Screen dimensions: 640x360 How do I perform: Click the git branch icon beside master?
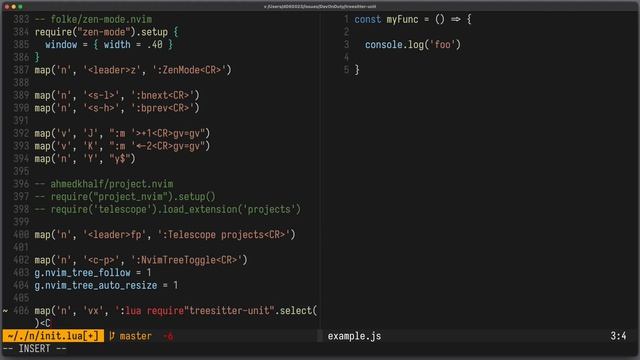[x=111, y=336]
